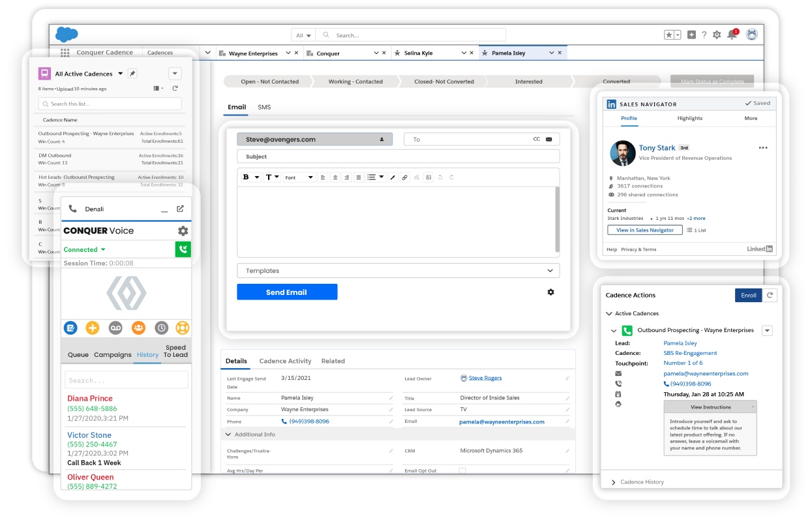
Task: Open Tony Stark more options ellipsis
Action: click(763, 148)
